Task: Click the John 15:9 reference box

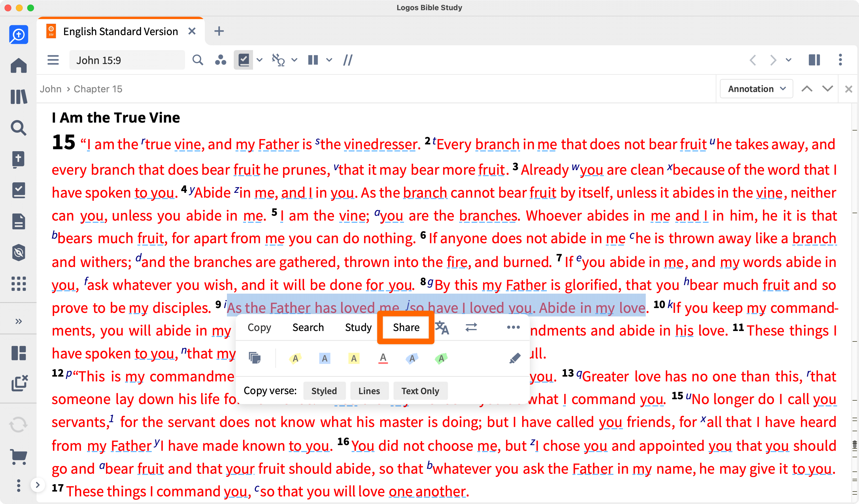Action: (127, 60)
